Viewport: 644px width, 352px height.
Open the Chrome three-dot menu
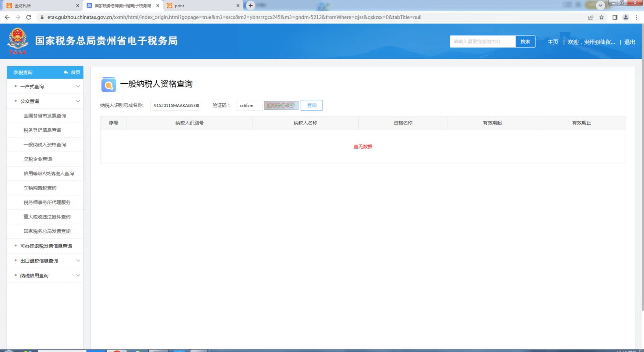click(x=636, y=17)
